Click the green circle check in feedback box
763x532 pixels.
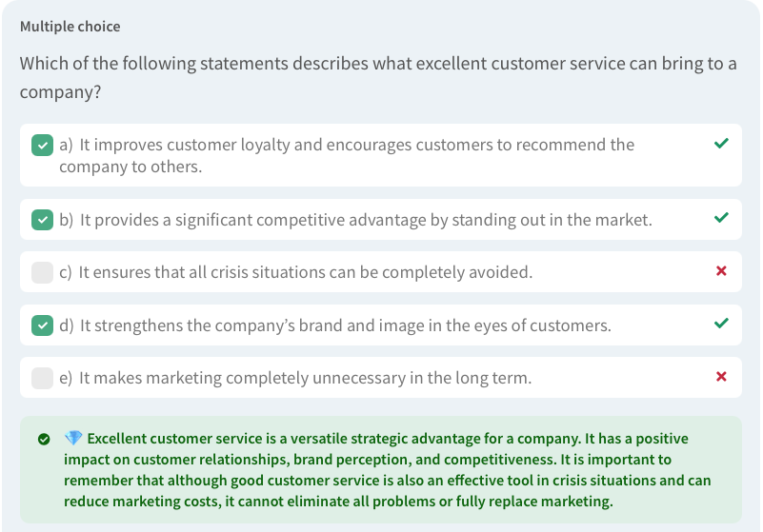point(44,440)
